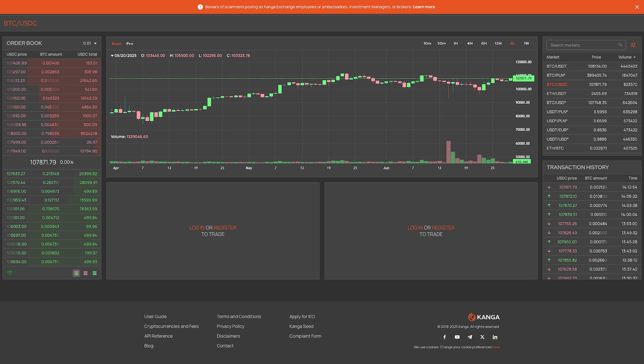644x364 pixels.
Task: Click the BTC/USDC pair title
Action: (21, 23)
